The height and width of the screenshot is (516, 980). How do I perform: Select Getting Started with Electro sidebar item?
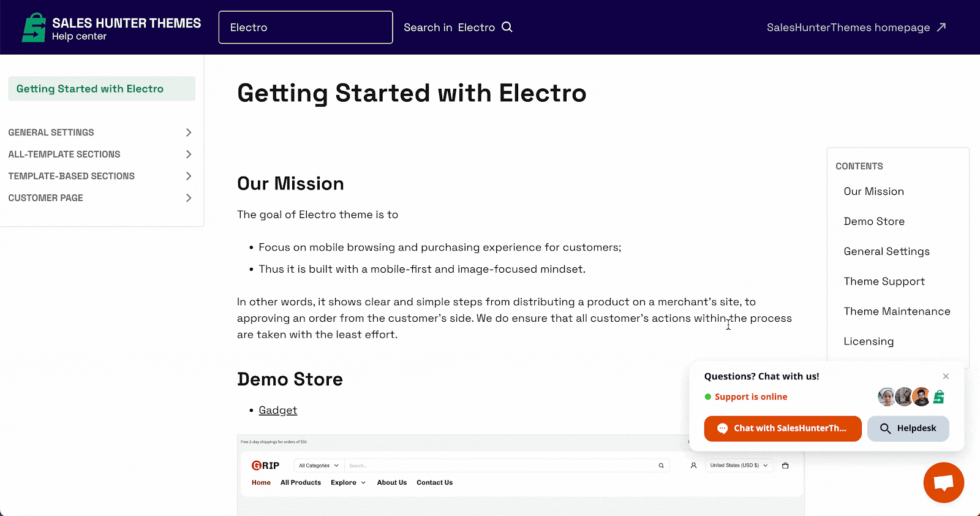point(102,89)
